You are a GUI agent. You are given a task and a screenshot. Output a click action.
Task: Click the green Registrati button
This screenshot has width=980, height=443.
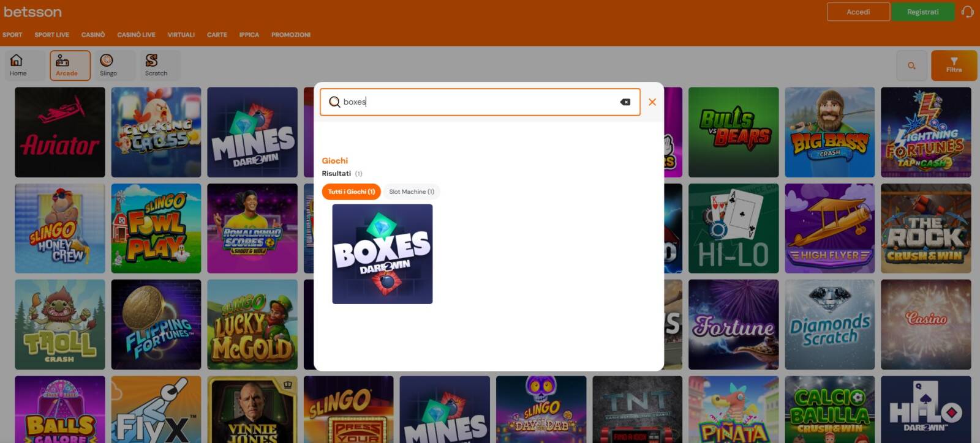[x=922, y=12]
